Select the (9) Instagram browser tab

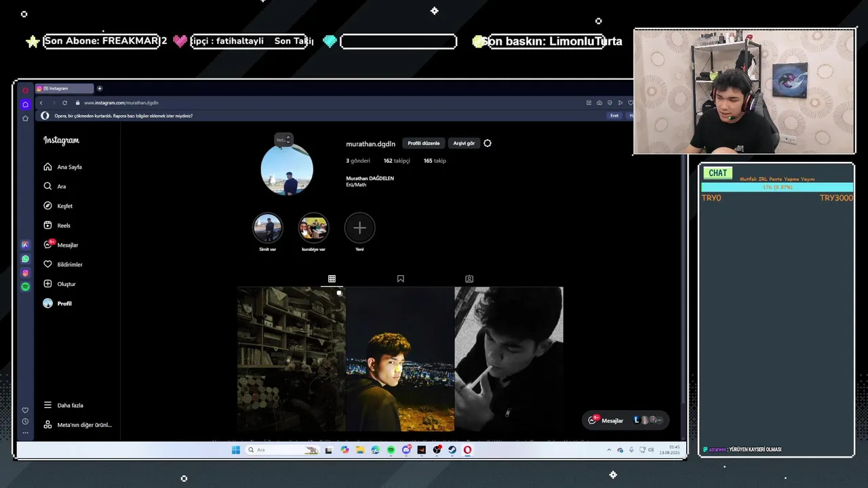click(x=64, y=88)
